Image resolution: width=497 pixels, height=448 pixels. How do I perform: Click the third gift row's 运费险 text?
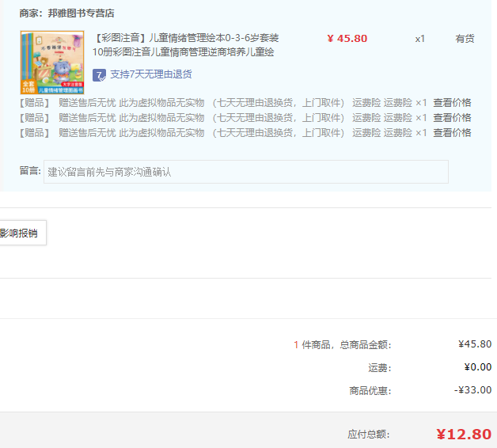pyautogui.click(x=366, y=133)
